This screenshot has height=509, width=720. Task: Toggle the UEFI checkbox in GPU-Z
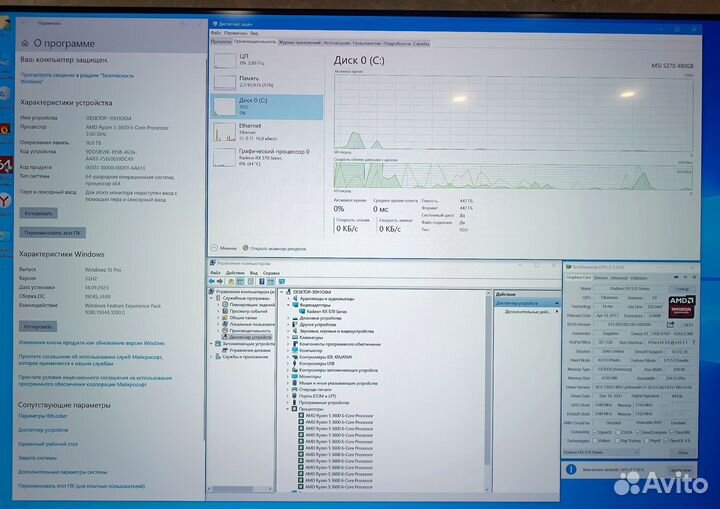[x=681, y=325]
